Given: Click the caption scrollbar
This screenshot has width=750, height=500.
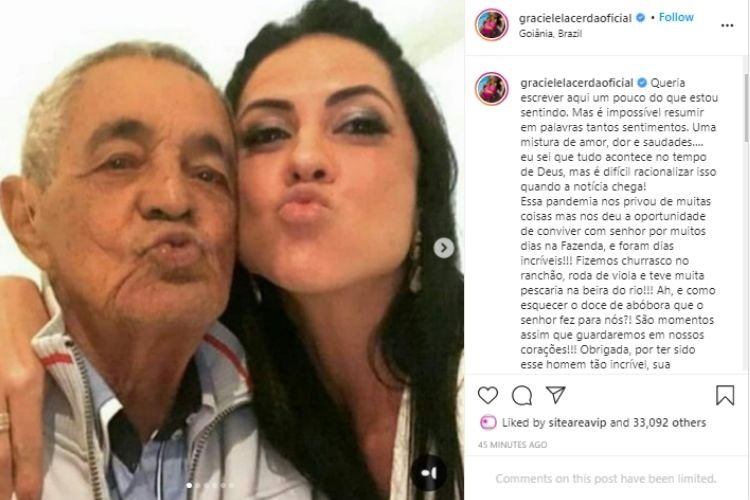Looking at the screenshot, I should [x=746, y=108].
